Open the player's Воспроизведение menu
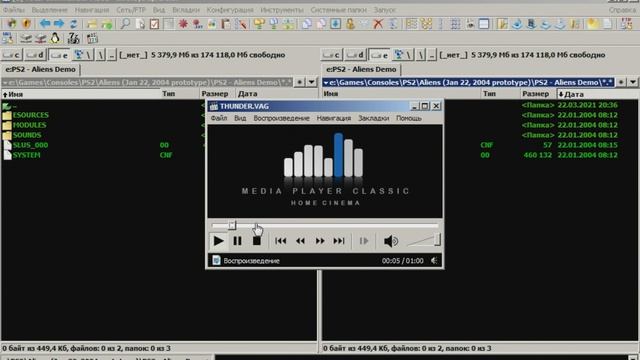Image resolution: width=640 pixels, height=360 pixels. (x=282, y=118)
